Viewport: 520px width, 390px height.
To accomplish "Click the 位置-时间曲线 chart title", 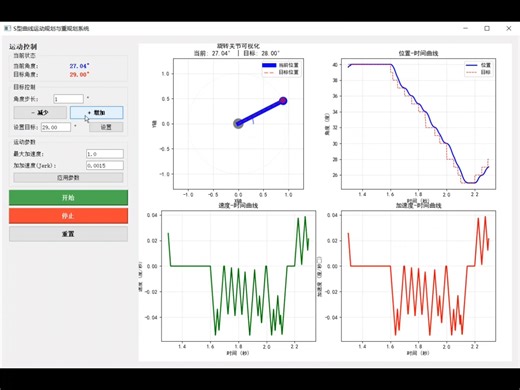I will [x=418, y=53].
